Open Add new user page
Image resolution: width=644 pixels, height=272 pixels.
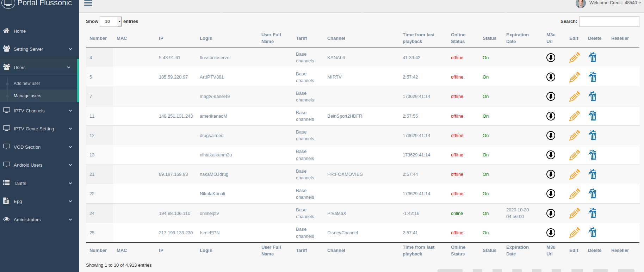(x=27, y=84)
